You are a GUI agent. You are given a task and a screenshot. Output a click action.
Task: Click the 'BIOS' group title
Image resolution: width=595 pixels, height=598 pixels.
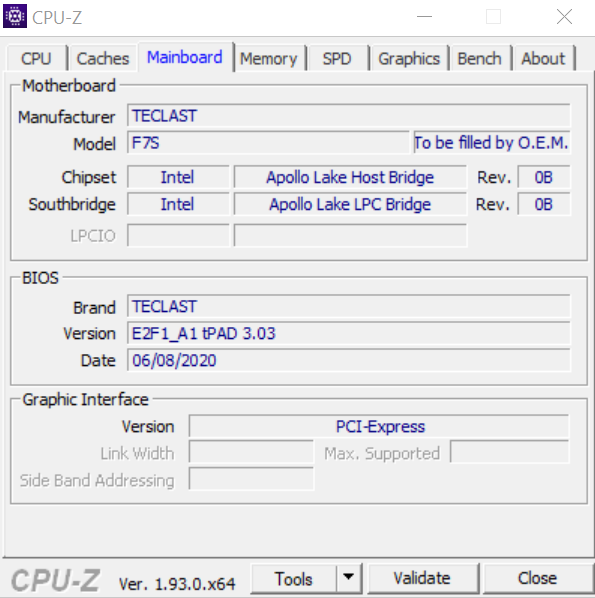40,278
